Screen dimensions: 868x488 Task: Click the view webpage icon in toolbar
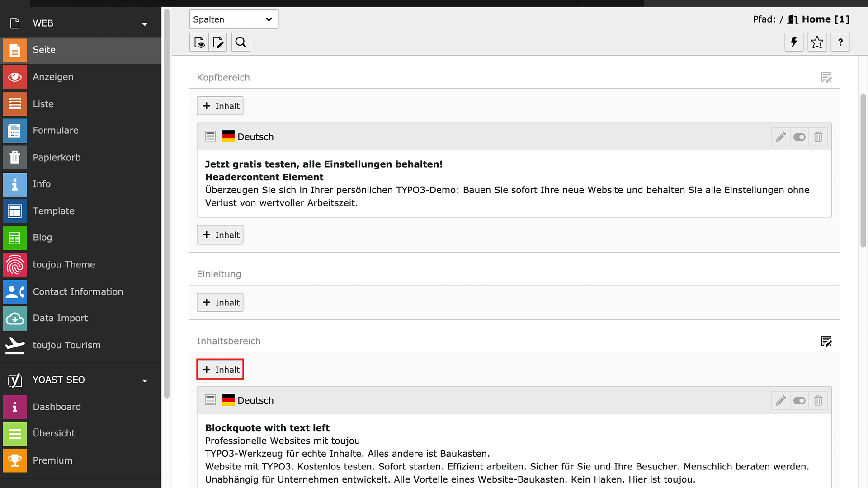point(199,42)
